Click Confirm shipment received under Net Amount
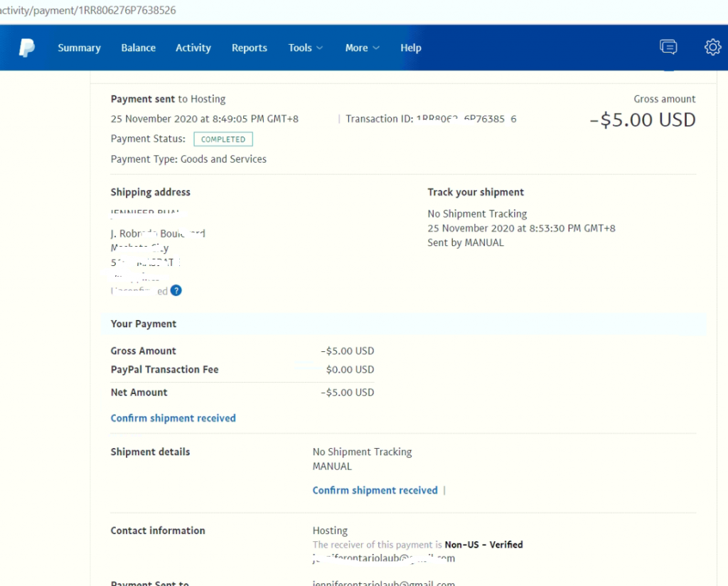The width and height of the screenshot is (728, 586). pyautogui.click(x=173, y=418)
